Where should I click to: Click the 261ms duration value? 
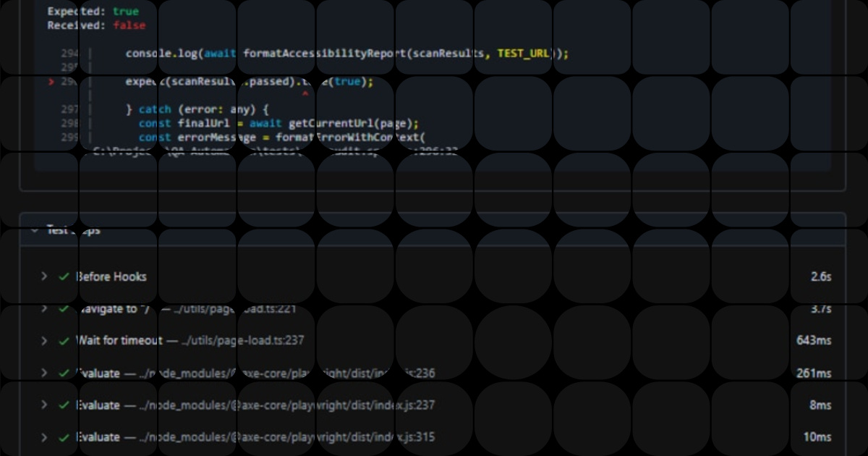tap(814, 373)
